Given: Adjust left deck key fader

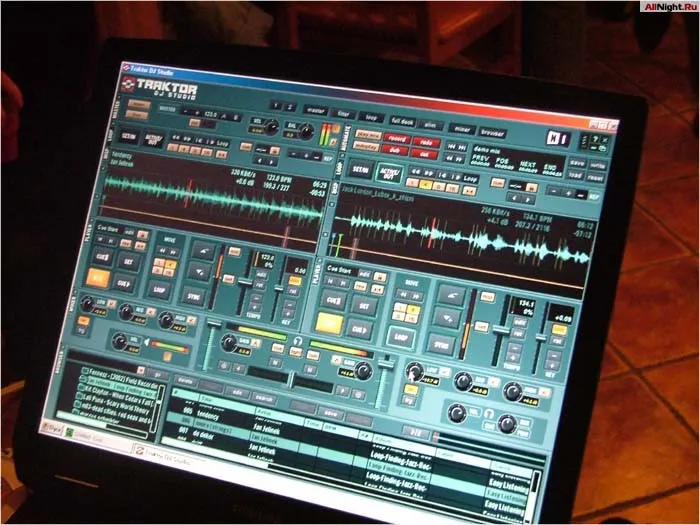Looking at the screenshot, I should coord(279,289).
